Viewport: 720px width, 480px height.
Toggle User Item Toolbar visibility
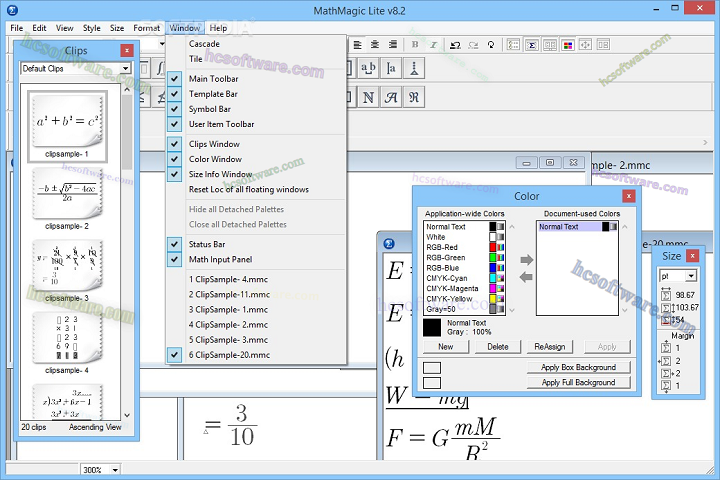(256, 124)
